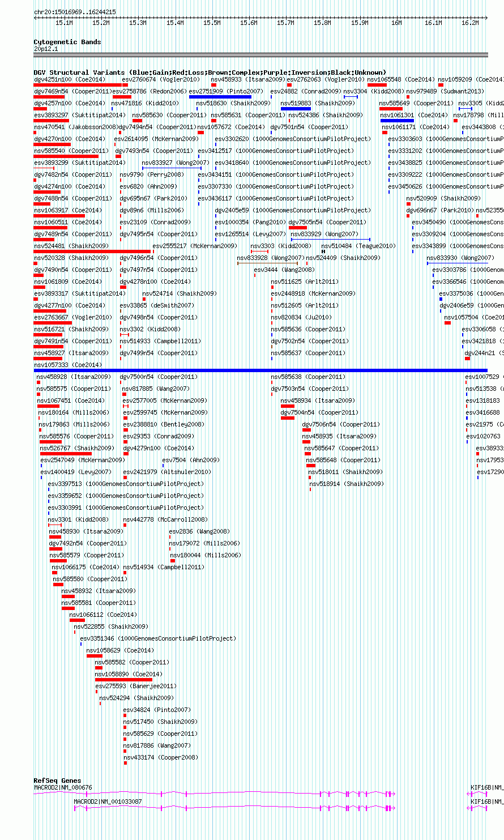Open nsv442778 (McCarroll2008) variant
Image resolution: width=504 pixels, height=840 pixels.
tap(165, 520)
